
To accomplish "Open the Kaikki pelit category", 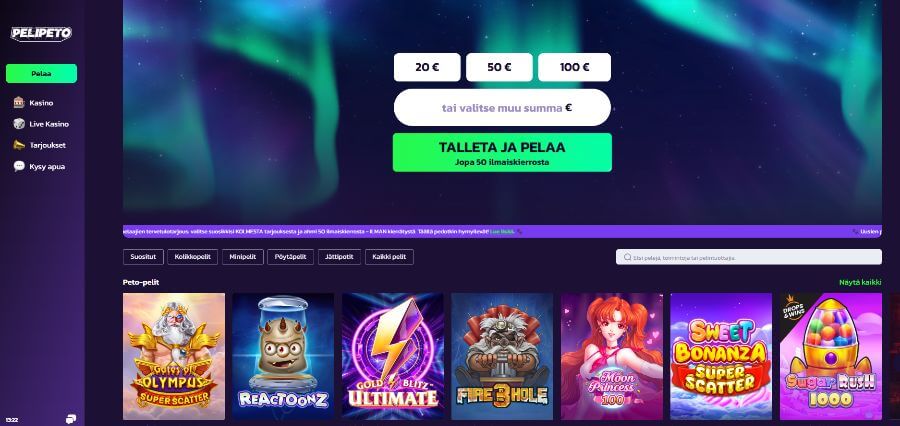I will coord(389,257).
